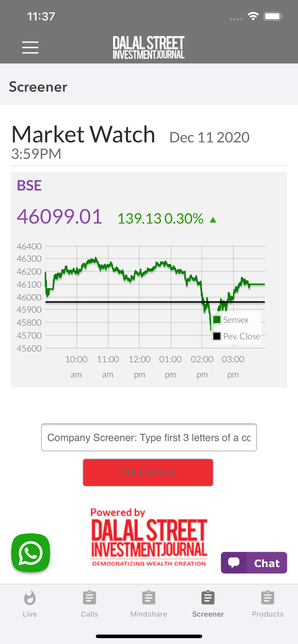
Task: Switch to the Products tab
Action: pyautogui.click(x=267, y=603)
